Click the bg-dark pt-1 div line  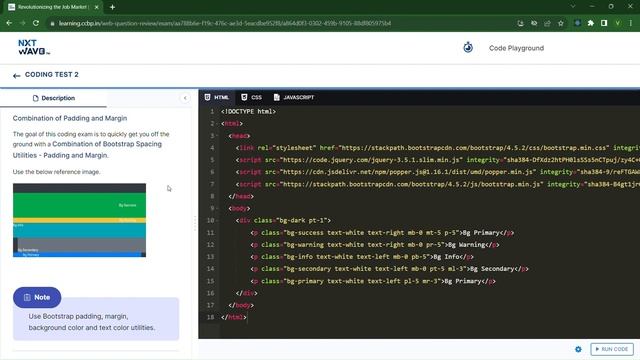click(283, 220)
